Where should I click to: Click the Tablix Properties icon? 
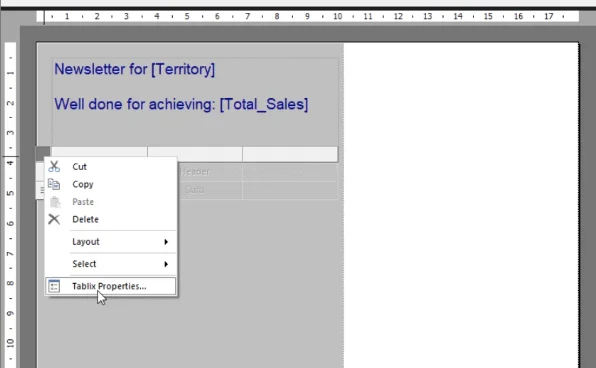tap(54, 286)
